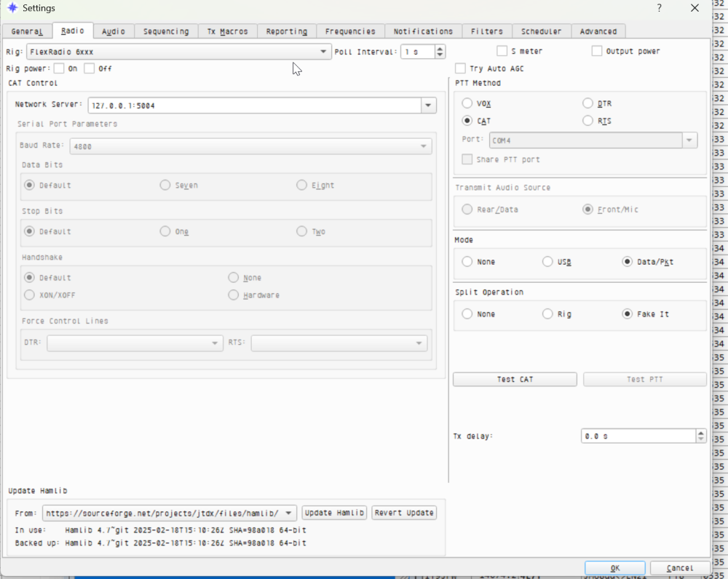Select CAT as PTT method
Screen dimensions: 728x579
(x=467, y=121)
